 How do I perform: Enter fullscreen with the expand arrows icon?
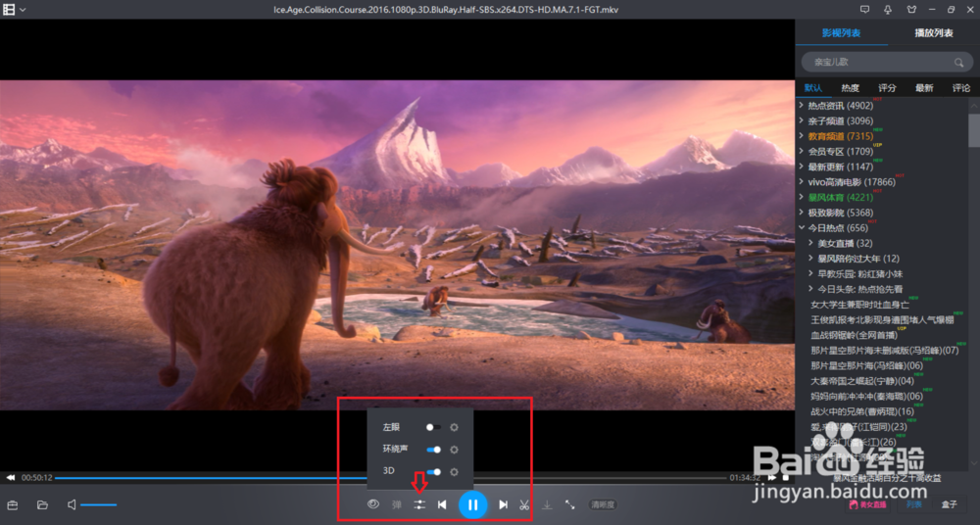click(570, 504)
